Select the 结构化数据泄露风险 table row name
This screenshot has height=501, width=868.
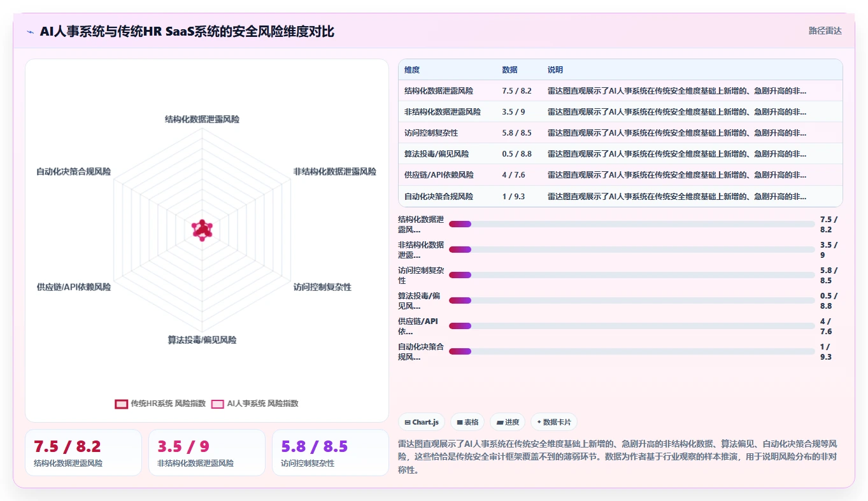(439, 91)
